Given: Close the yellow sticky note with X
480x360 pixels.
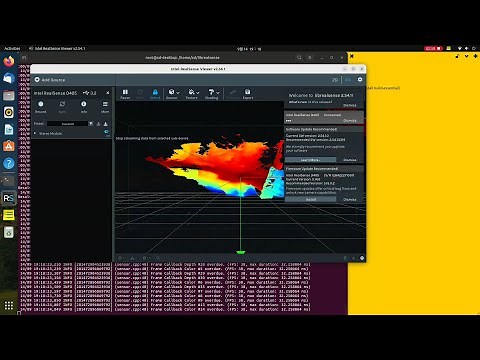Looking at the screenshot, I should pos(351,56).
